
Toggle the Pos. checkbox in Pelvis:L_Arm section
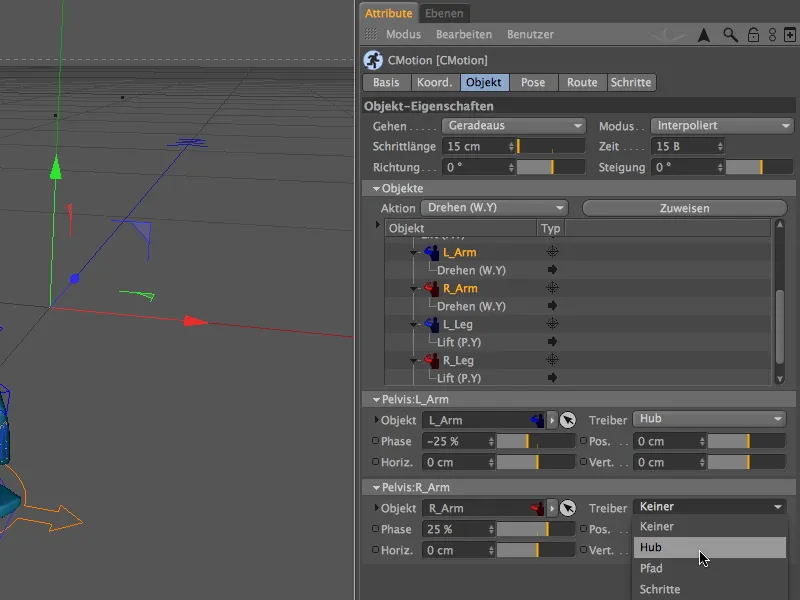585,441
